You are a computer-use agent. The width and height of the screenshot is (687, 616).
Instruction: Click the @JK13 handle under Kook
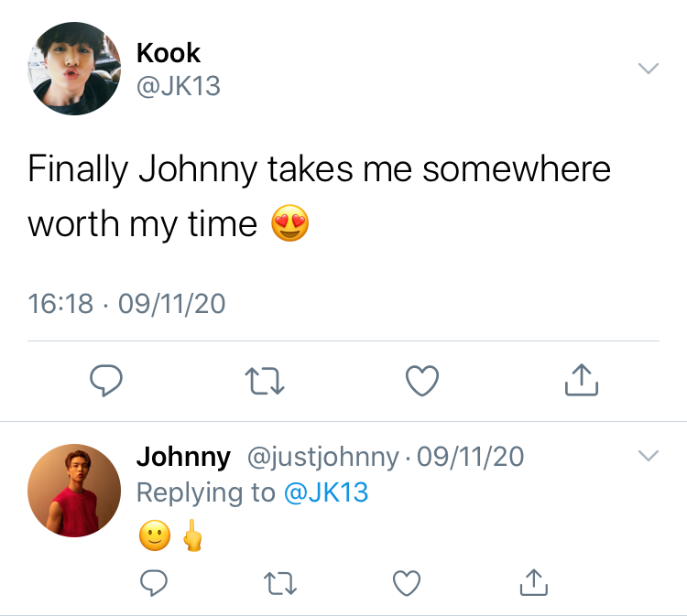pyautogui.click(x=179, y=86)
